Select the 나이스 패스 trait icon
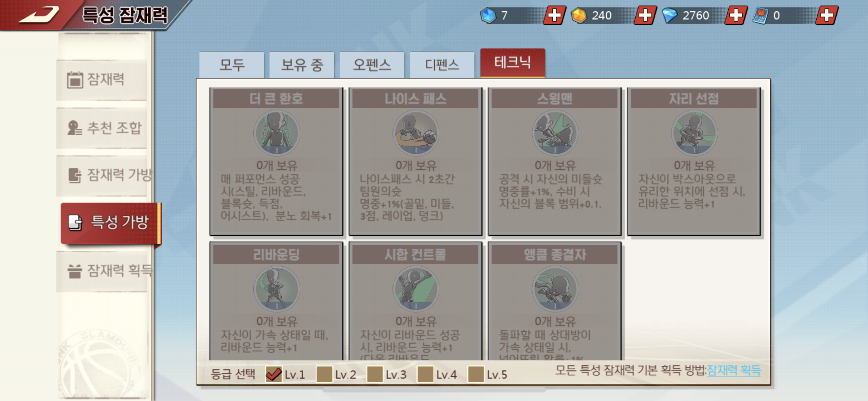 (415, 133)
